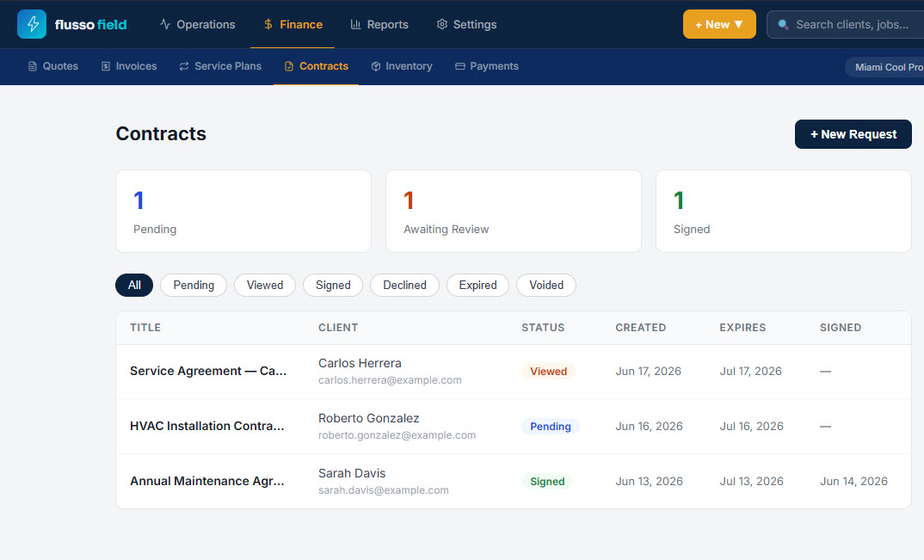Click the Operations pulse icon

165,24
